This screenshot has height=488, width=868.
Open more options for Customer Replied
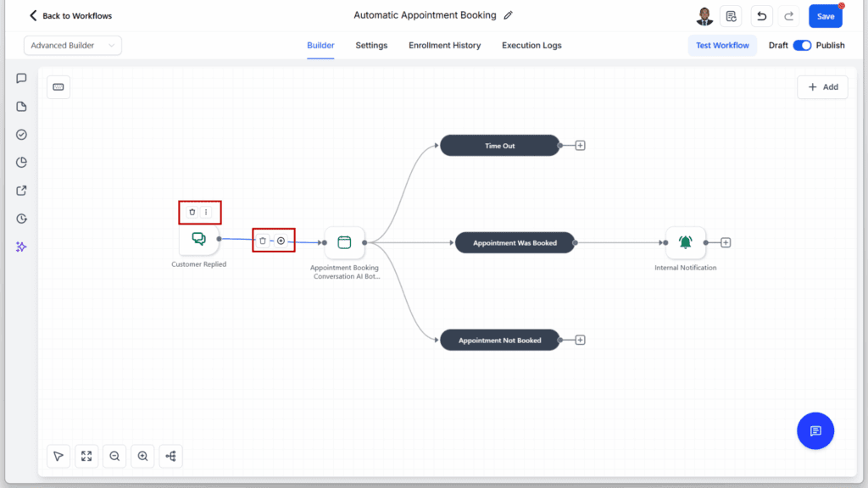pos(206,212)
